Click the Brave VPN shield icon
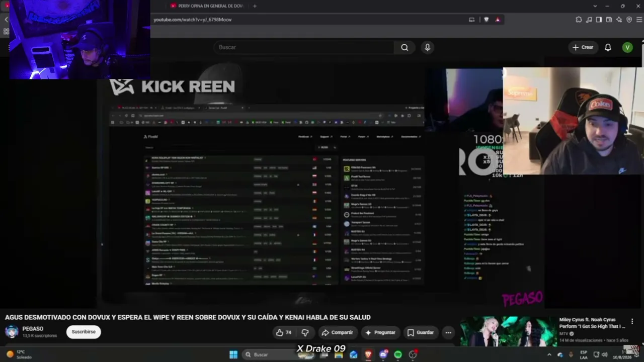 click(629, 20)
